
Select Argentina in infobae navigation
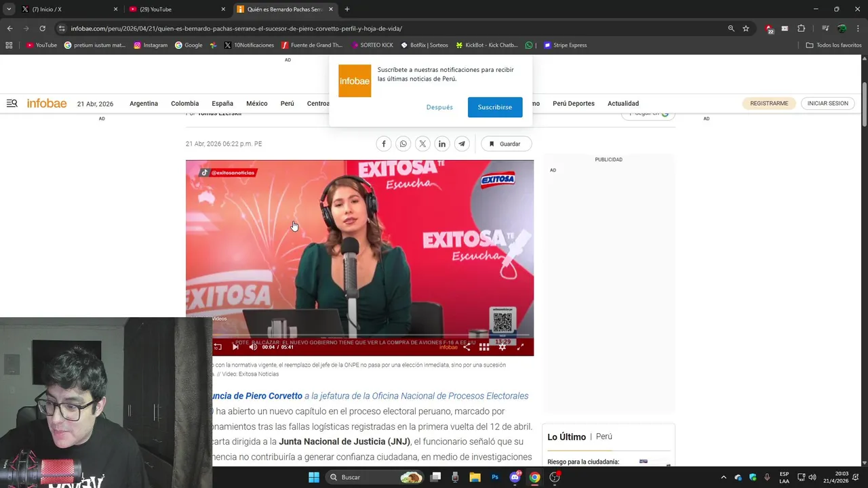(144, 104)
